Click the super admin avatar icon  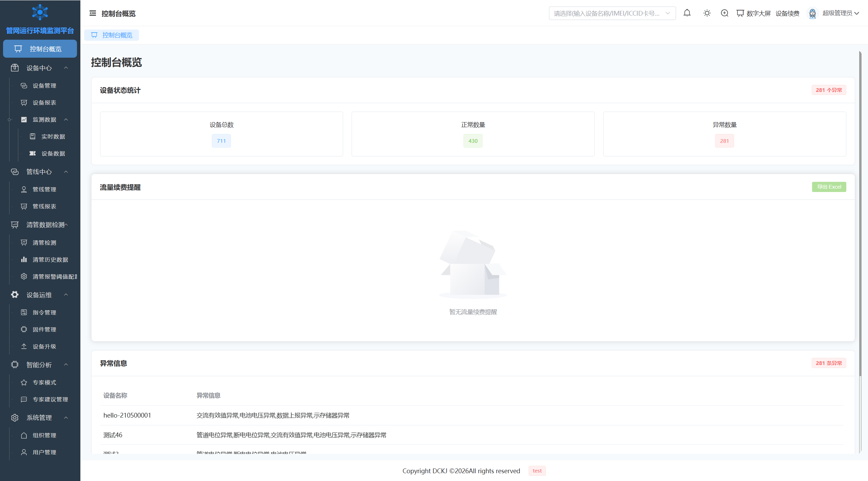(812, 13)
